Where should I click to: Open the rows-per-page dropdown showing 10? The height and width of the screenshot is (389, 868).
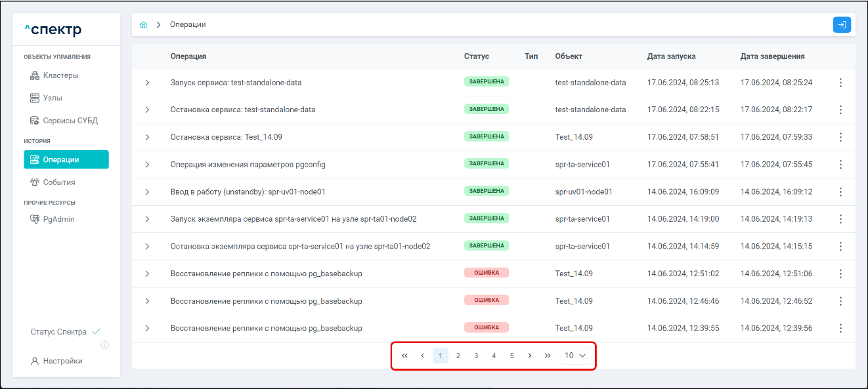pyautogui.click(x=575, y=356)
